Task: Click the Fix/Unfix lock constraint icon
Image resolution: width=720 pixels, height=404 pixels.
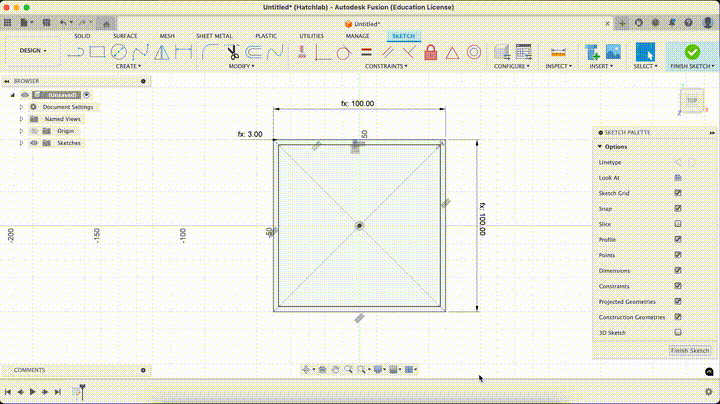Action: click(x=431, y=52)
